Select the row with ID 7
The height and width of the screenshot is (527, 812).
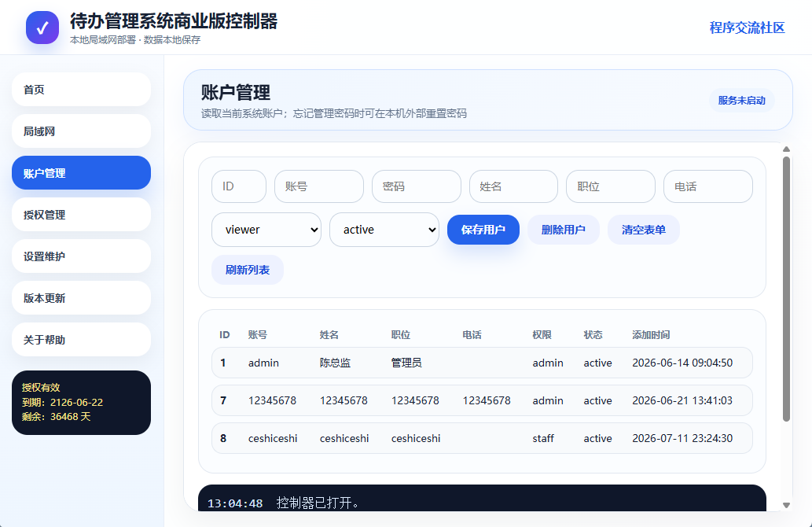(482, 400)
